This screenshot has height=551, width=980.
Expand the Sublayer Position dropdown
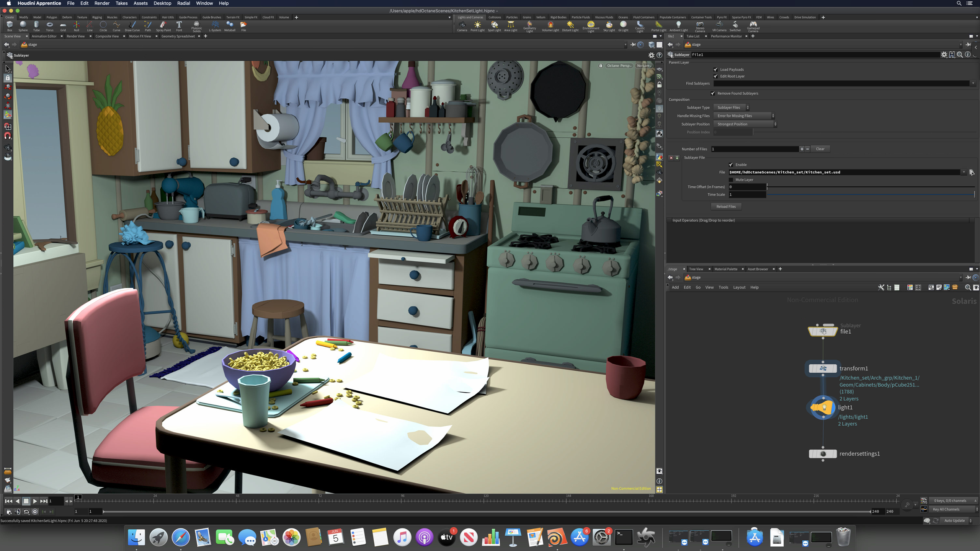click(x=745, y=124)
